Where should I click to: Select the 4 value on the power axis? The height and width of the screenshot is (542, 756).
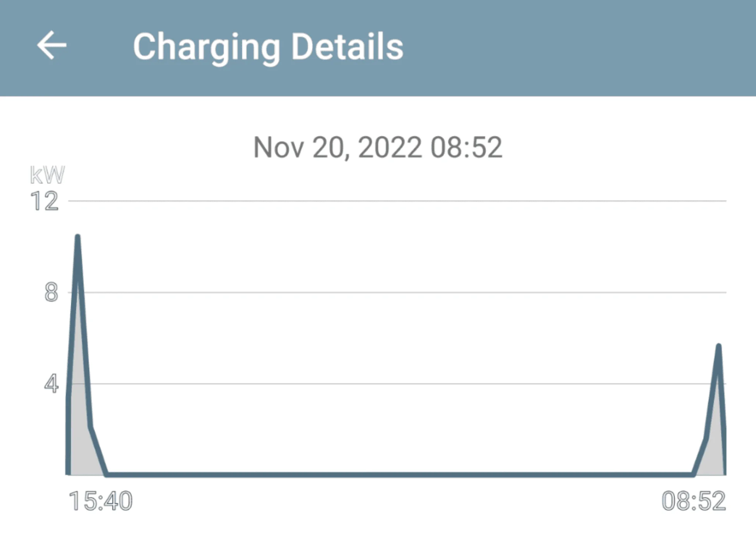(51, 384)
